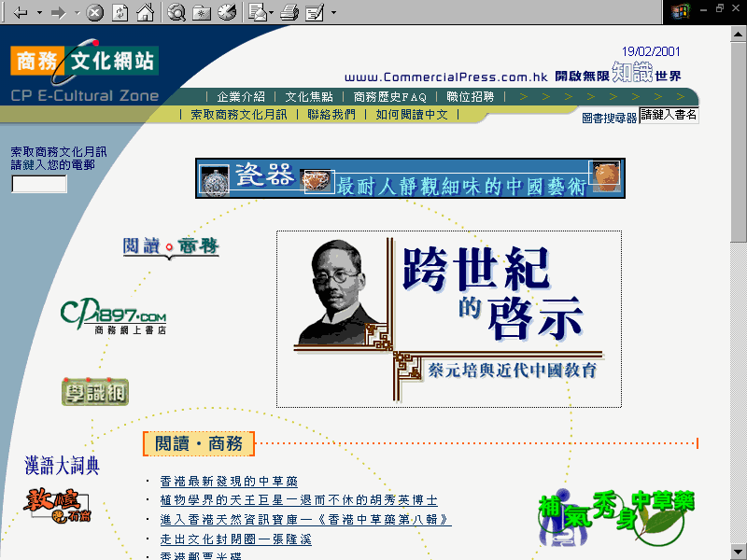This screenshot has height=560, width=747.
Task: Open the 企業介紹 menu item
Action: [241, 97]
